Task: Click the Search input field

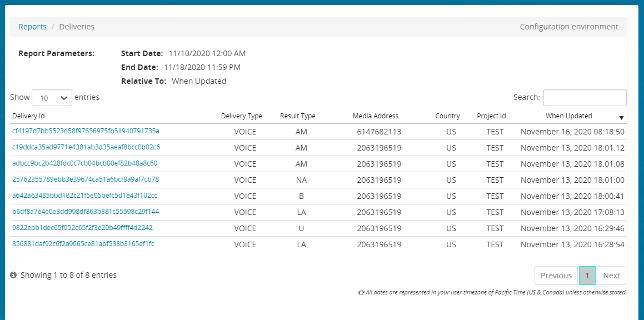Action: 585,98
